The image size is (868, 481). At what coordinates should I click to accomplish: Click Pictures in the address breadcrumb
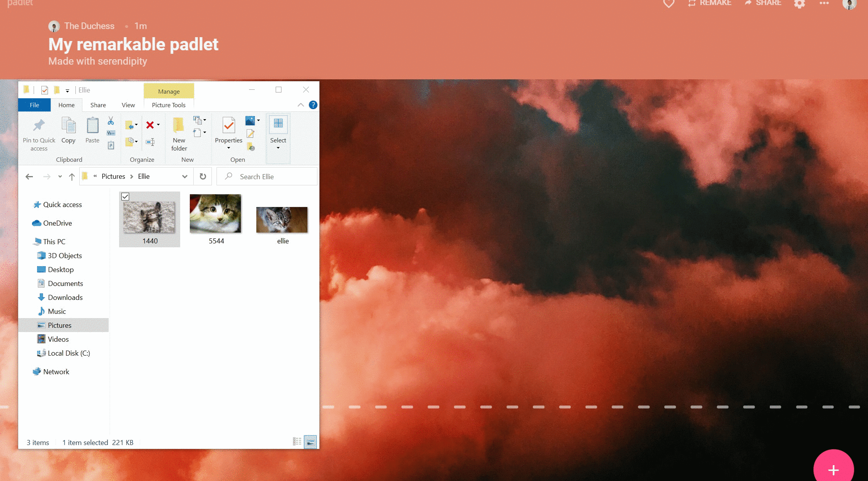point(113,176)
